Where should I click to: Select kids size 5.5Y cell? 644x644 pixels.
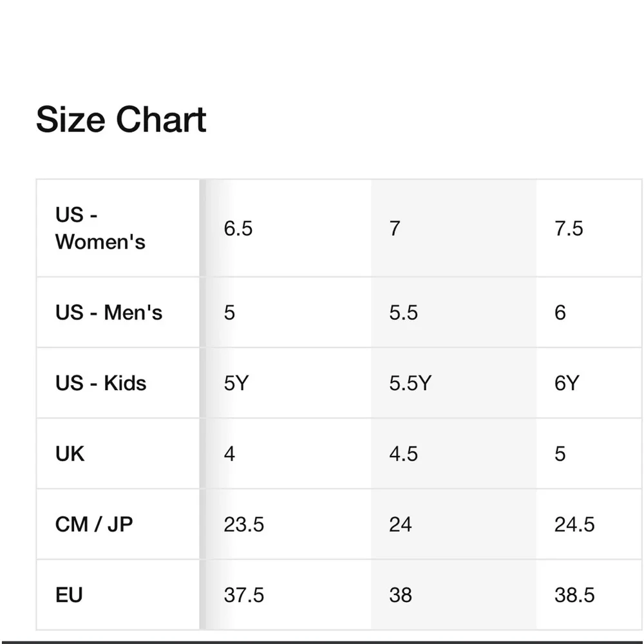coord(410,383)
